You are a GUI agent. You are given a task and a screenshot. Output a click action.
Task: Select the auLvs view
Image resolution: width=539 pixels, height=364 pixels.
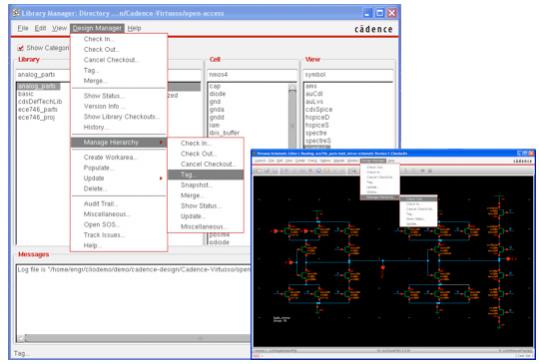tap(314, 102)
